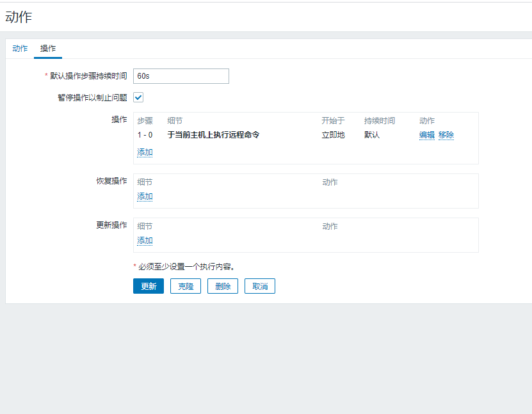This screenshot has width=532, height=414.
Task: Click the 克隆 button
Action: (x=186, y=286)
